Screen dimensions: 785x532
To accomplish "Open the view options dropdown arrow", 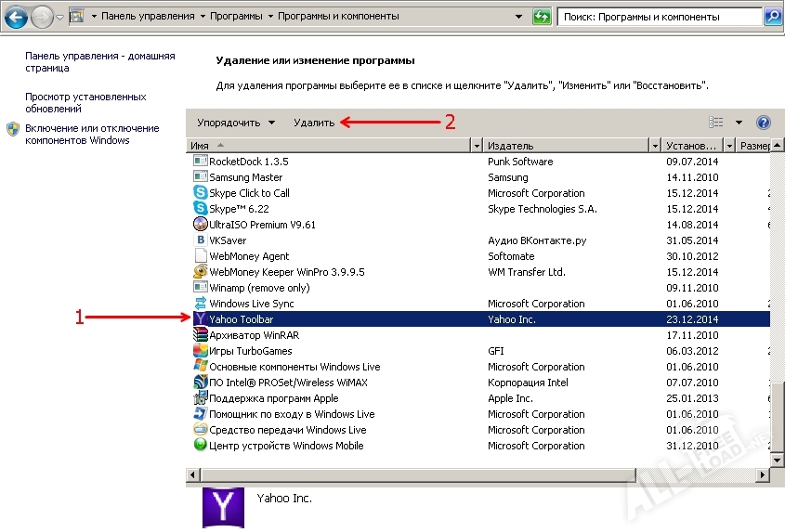I will (739, 123).
